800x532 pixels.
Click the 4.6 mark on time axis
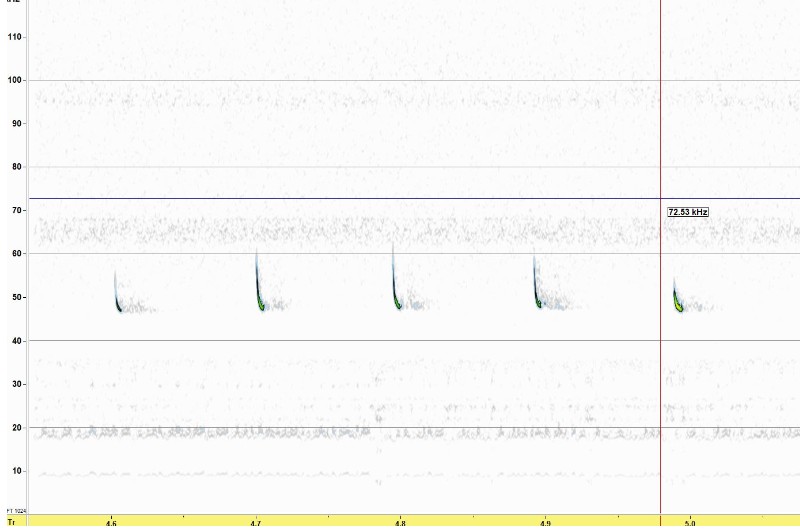(x=111, y=523)
